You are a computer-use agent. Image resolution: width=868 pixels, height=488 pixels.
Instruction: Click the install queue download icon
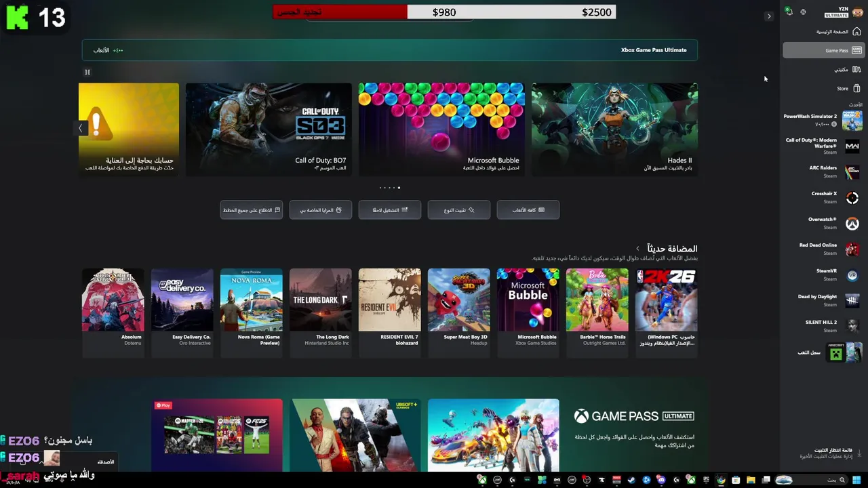[859, 453]
